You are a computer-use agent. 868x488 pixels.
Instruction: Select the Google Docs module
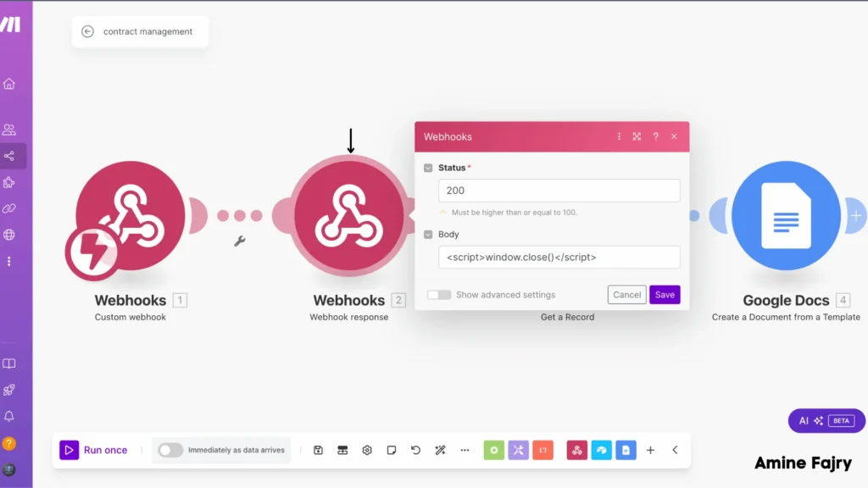[786, 216]
